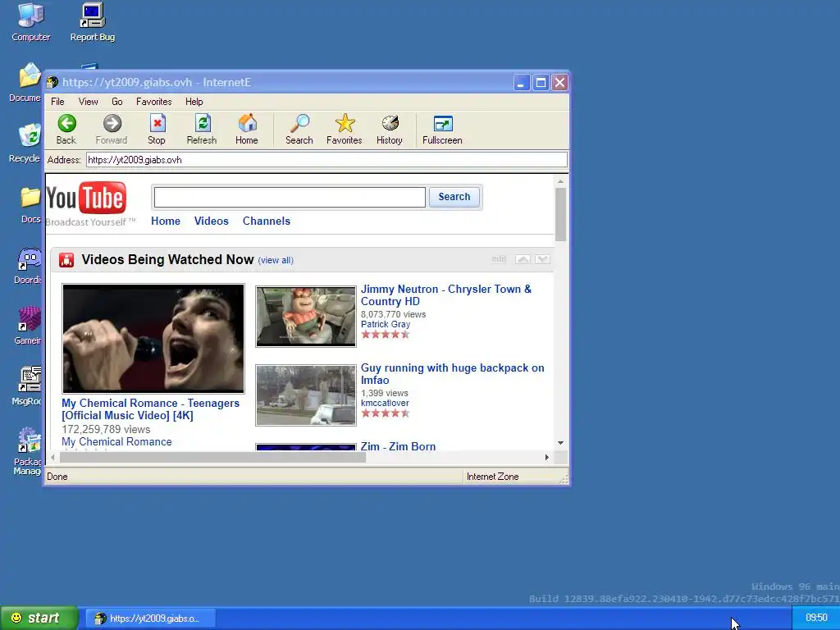
Task: Click the red Videos Being Watched icon
Action: (66, 260)
